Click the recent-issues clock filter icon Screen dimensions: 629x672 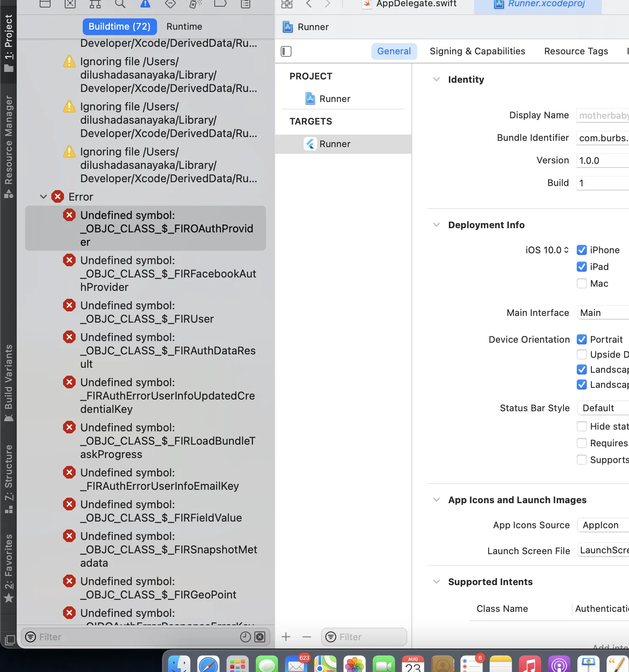(x=246, y=637)
